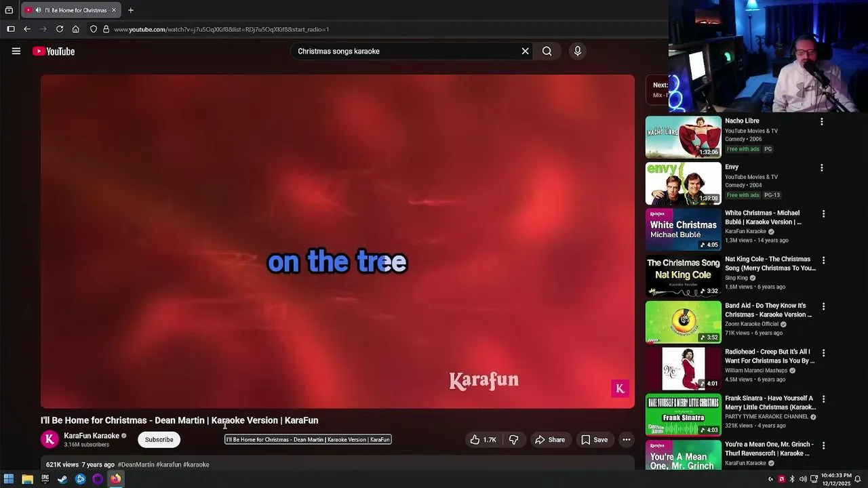
Task: Open the volume speaker tray icon
Action: point(803,479)
